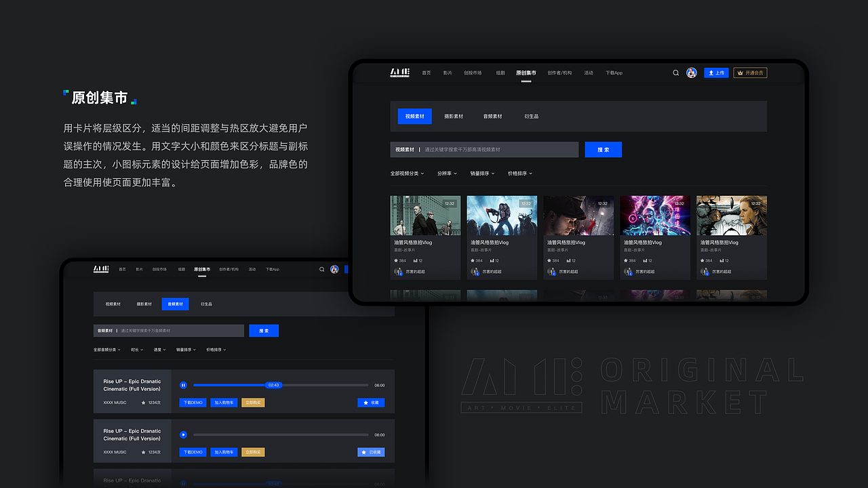Click the video material search field

point(484,149)
